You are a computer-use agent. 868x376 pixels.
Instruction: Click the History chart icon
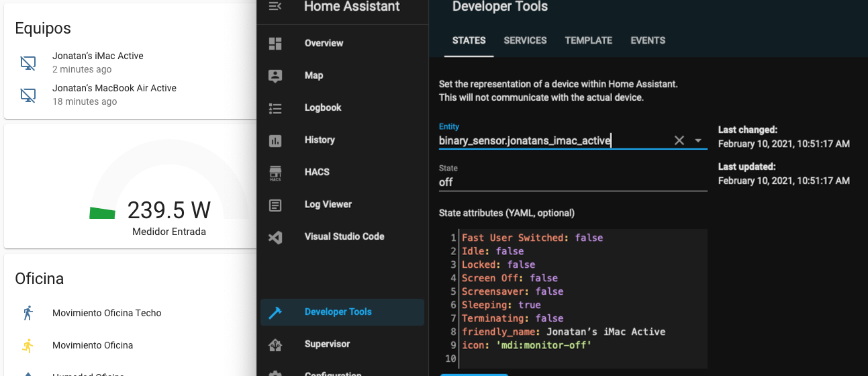coord(275,140)
